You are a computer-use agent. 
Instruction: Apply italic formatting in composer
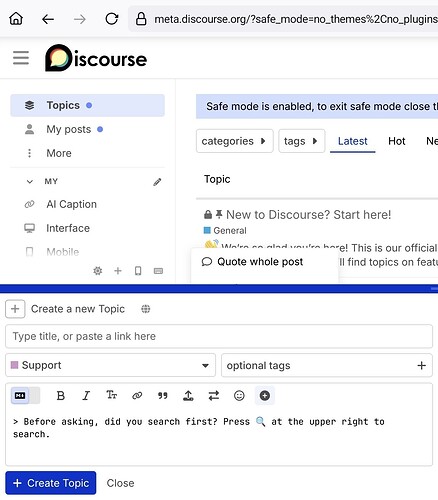86,396
